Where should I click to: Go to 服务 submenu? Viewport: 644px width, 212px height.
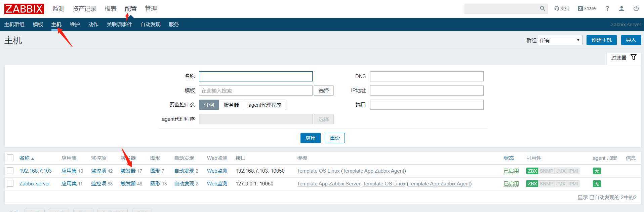[x=174, y=25]
